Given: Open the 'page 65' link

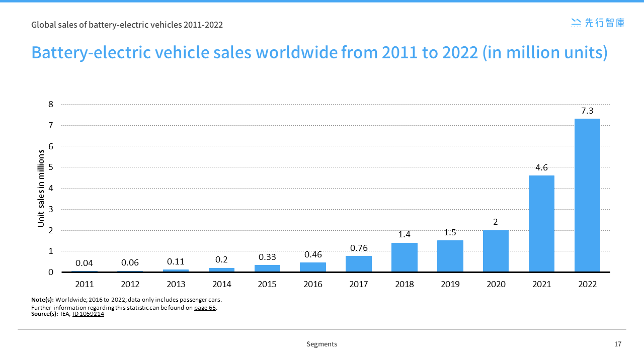Looking at the screenshot, I should 205,308.
